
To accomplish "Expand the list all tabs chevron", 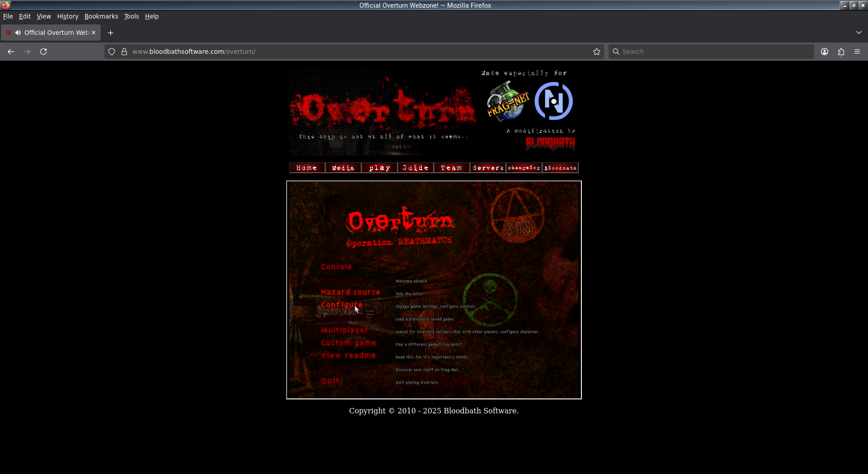I will point(859,33).
